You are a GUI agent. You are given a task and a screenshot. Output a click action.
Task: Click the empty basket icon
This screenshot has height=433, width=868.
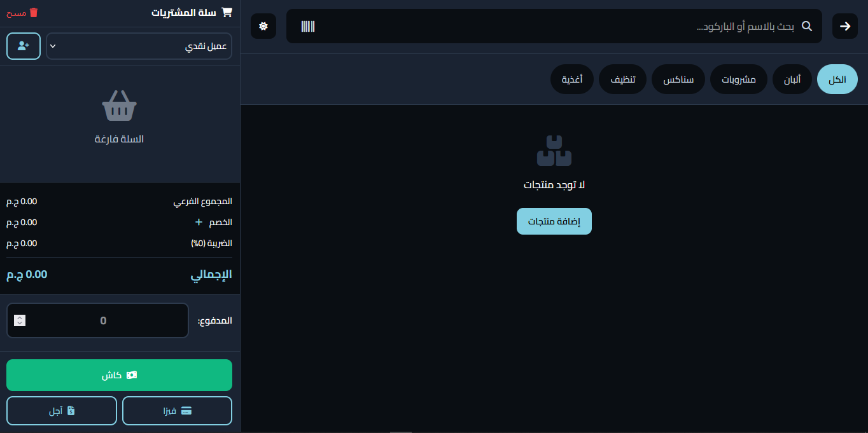pos(120,106)
